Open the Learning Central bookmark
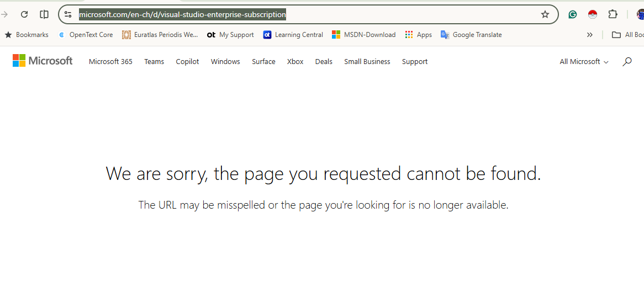 click(293, 35)
